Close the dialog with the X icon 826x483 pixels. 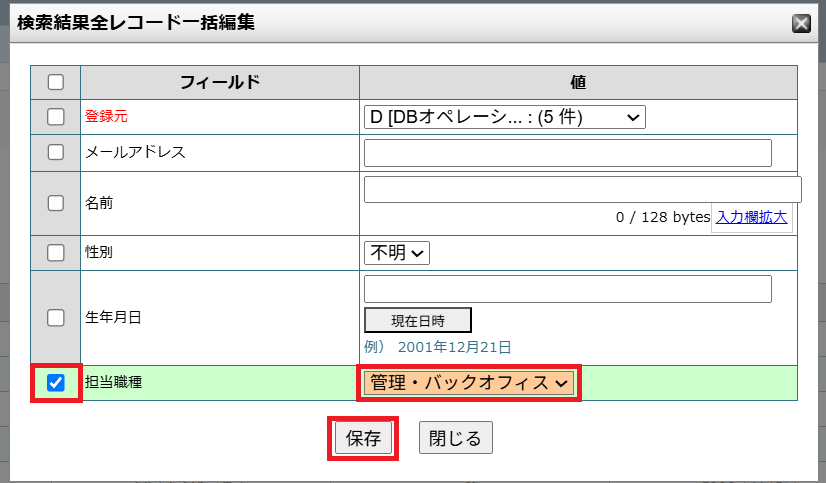pos(801,24)
